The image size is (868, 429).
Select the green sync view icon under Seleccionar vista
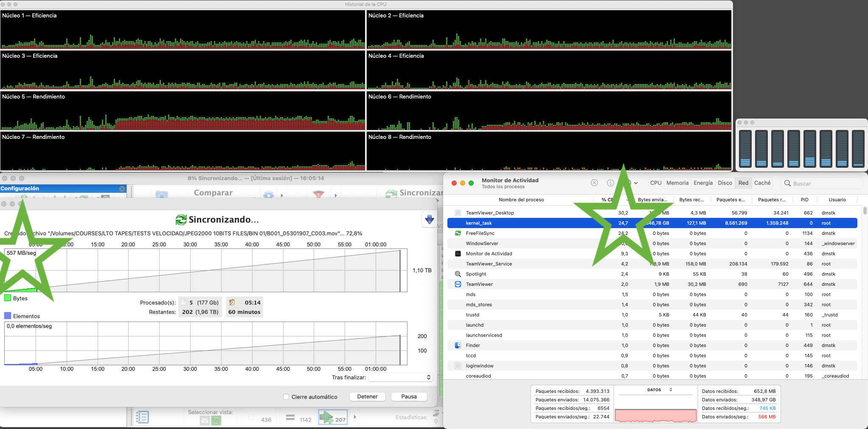coord(216,421)
